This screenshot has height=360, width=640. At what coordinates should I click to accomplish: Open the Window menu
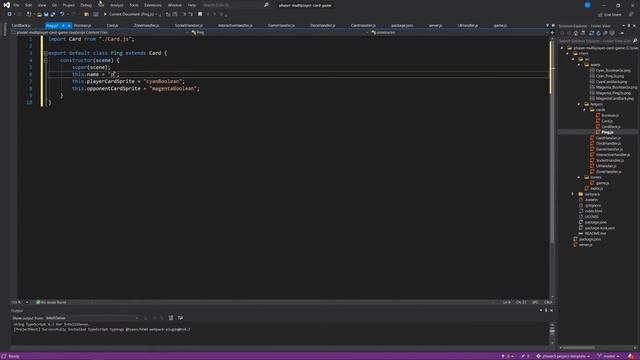click(175, 5)
